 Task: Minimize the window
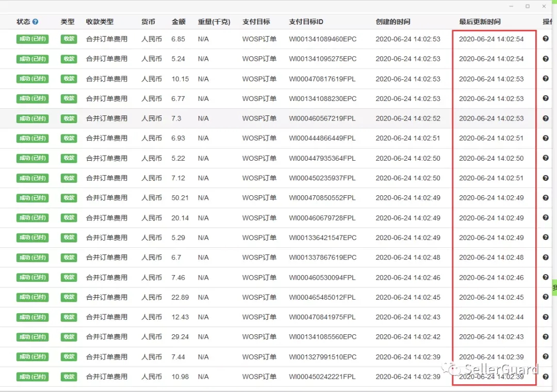(x=511, y=6)
